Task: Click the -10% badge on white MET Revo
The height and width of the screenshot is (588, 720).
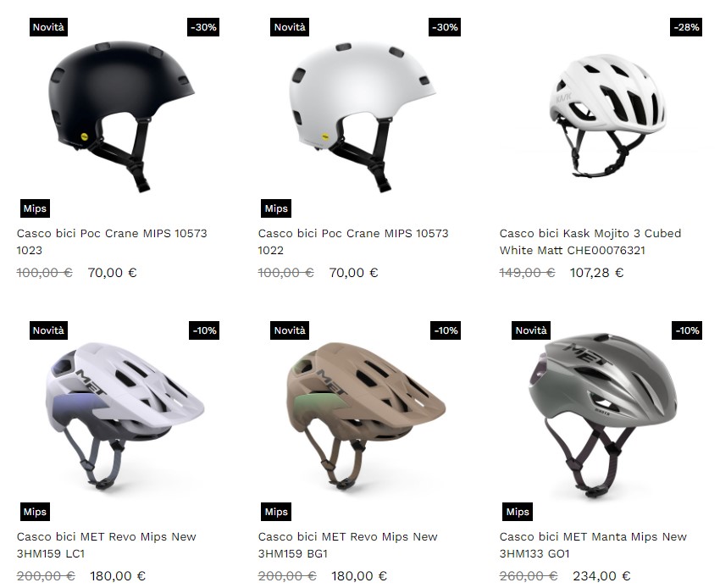Action: click(204, 330)
